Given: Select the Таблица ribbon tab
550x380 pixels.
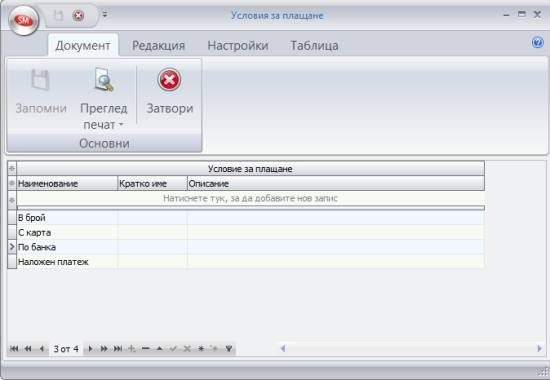Looking at the screenshot, I should click(314, 46).
